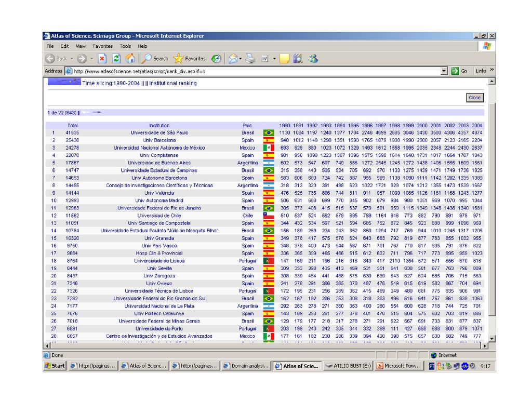Launch the Messenger icon in the toolbar

click(x=313, y=59)
